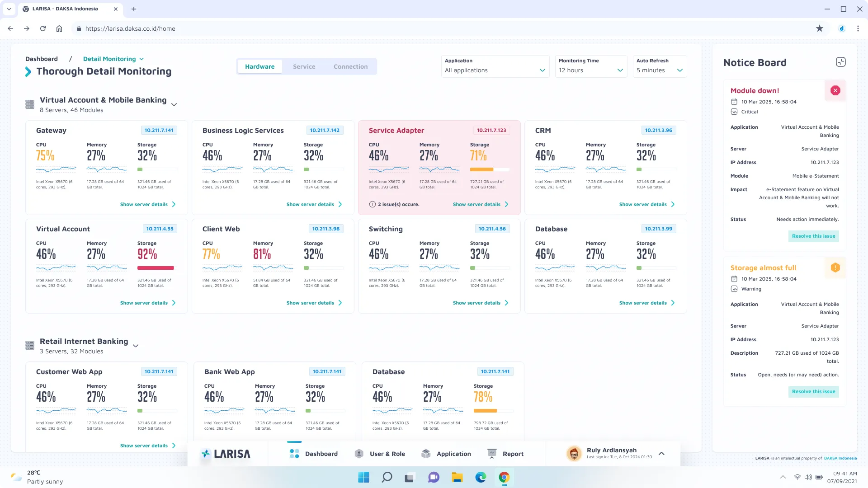This screenshot has width=868, height=488.
Task: Click Ruly Ardiansyah's avatar picture
Action: point(574,454)
